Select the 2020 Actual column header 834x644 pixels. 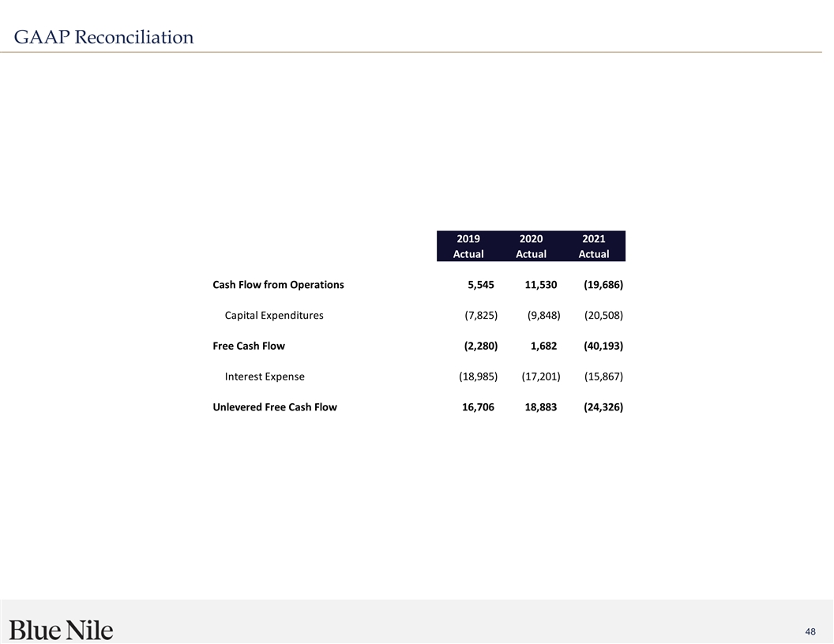click(x=531, y=246)
